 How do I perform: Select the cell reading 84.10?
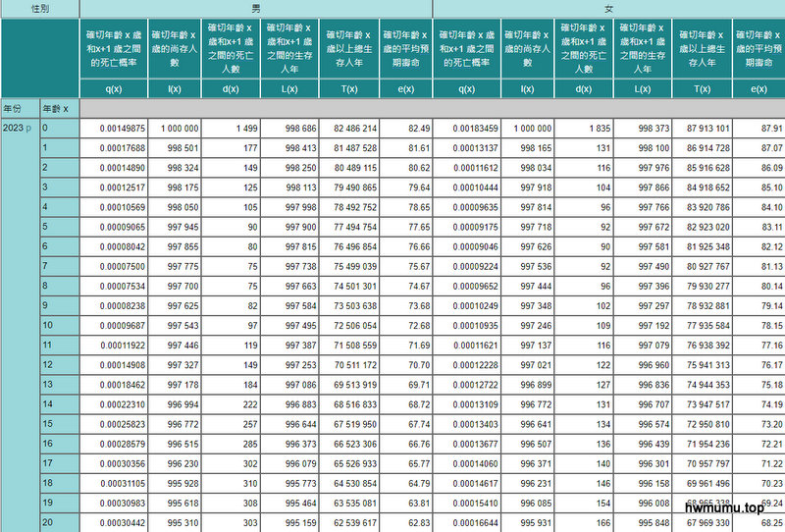point(759,207)
